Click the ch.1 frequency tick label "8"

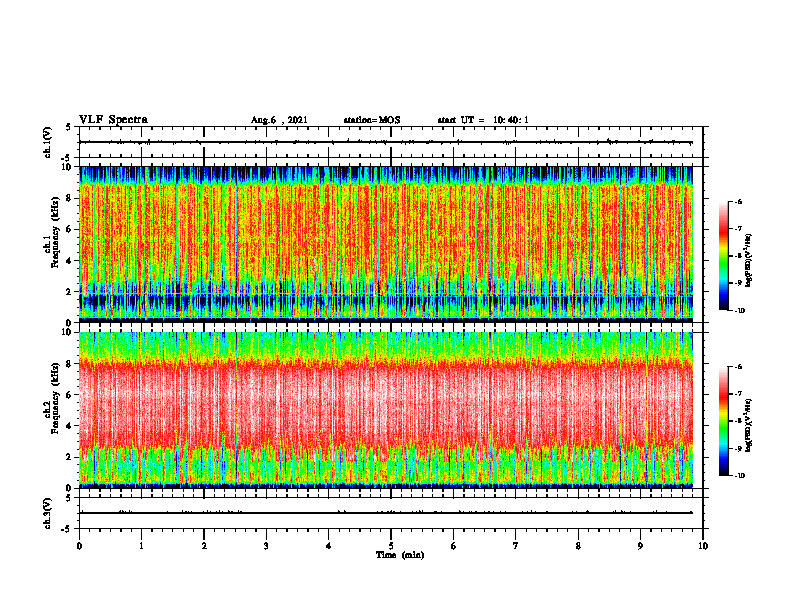[x=70, y=198]
